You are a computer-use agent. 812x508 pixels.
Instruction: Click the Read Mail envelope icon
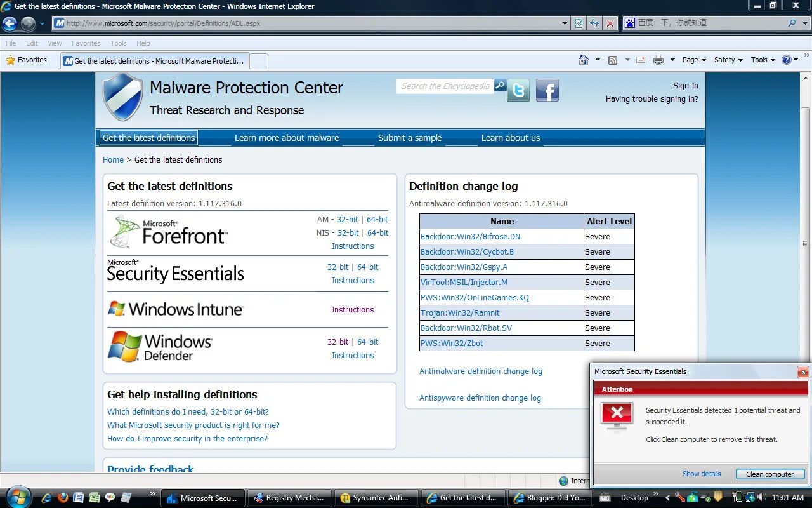coord(641,60)
